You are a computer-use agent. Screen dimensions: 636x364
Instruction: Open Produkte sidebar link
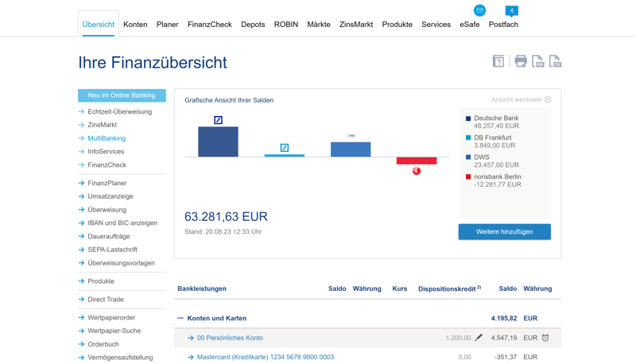pyautogui.click(x=101, y=281)
